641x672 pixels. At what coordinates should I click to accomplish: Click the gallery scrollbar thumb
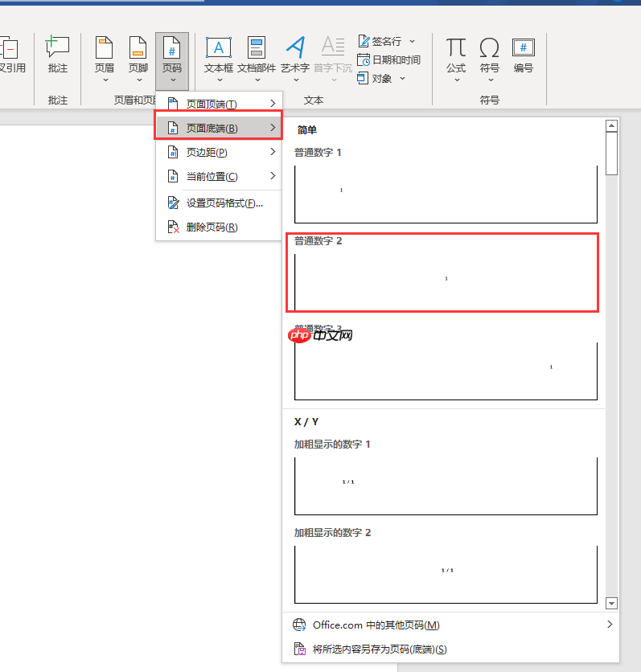coord(611,154)
